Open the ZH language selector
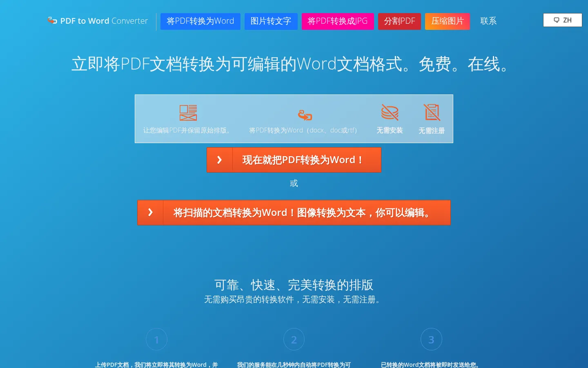This screenshot has width=588, height=368. coord(562,20)
